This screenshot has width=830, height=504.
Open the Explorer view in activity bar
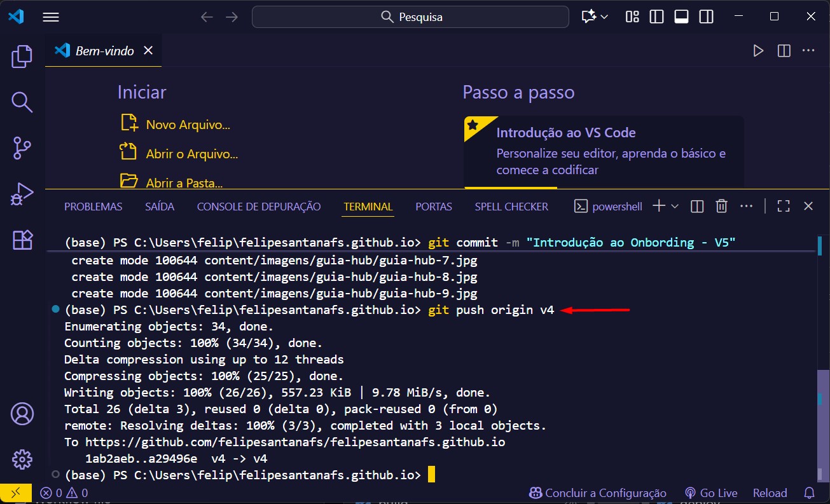(x=22, y=57)
